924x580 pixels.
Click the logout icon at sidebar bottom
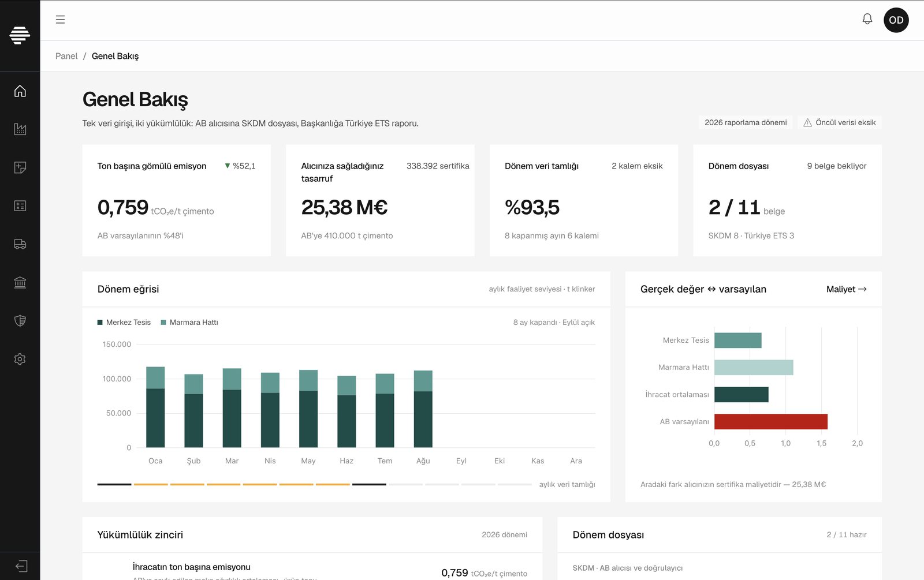(x=21, y=566)
